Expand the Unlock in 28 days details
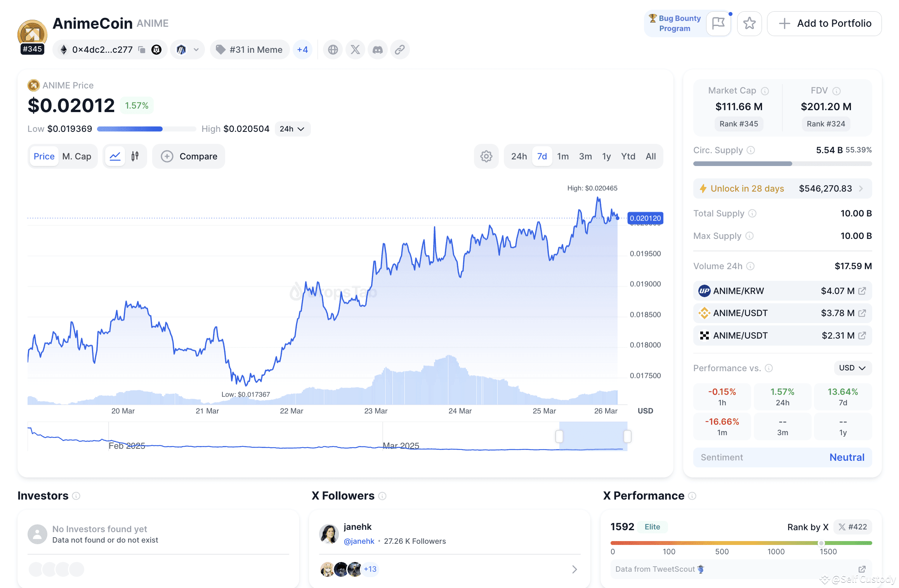Viewport: 899px width, 588px height. pos(783,189)
